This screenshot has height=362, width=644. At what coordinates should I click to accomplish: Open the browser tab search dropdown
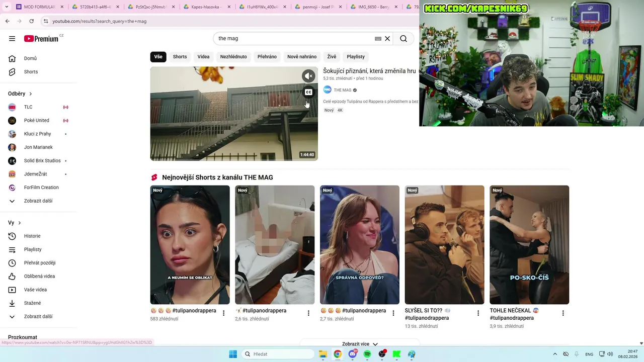click(6, 7)
